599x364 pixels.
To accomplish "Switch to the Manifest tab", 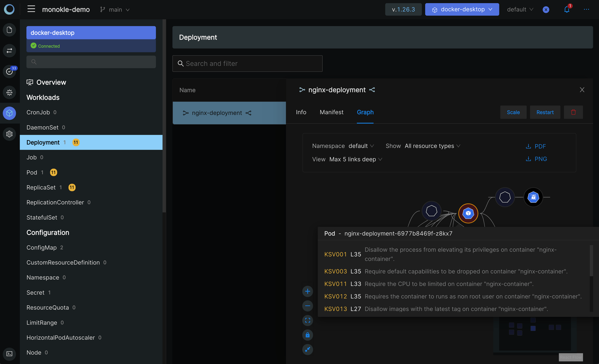I will 331,112.
